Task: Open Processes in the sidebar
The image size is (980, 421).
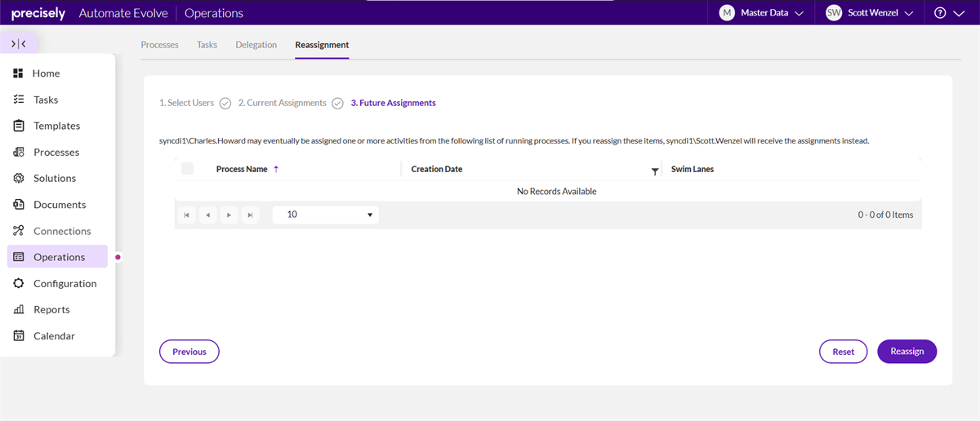Action: pos(57,152)
